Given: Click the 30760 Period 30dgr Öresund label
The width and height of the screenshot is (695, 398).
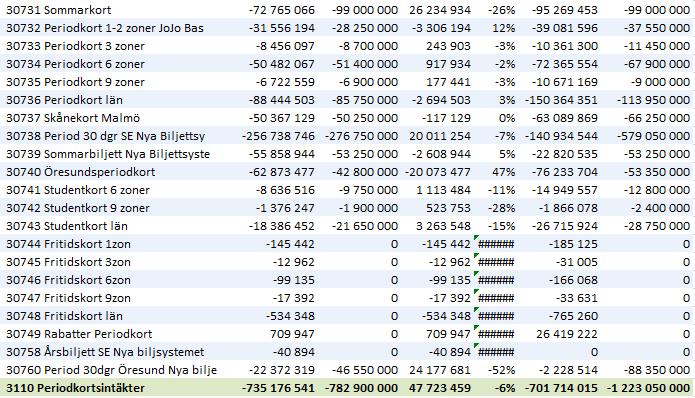Looking at the screenshot, I should (x=111, y=370).
